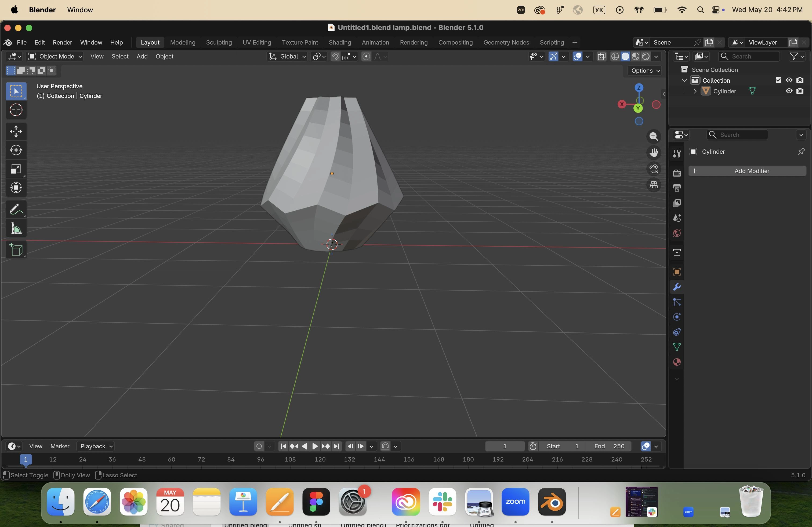
Task: Switch perspective/orthographic grid gizmo
Action: point(653,185)
